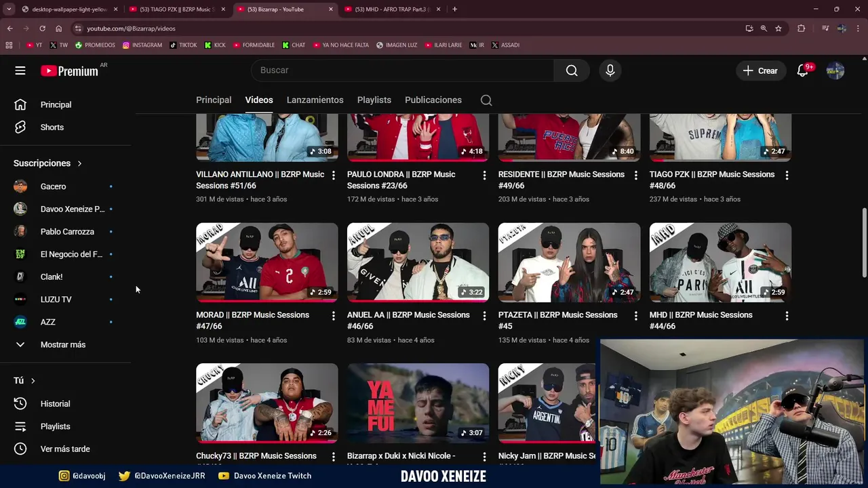Open the YouTube hamburger guide menu
Image resolution: width=868 pixels, height=488 pixels.
[20, 70]
